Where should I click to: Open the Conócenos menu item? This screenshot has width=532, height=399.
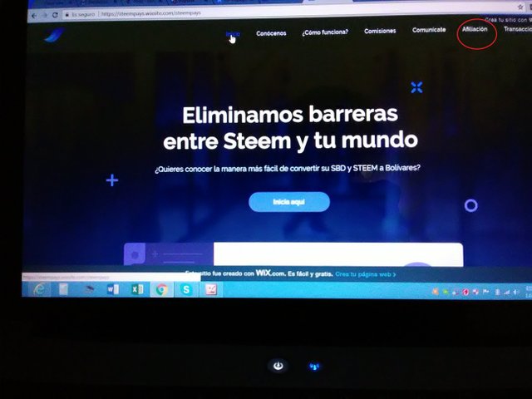[271, 33]
